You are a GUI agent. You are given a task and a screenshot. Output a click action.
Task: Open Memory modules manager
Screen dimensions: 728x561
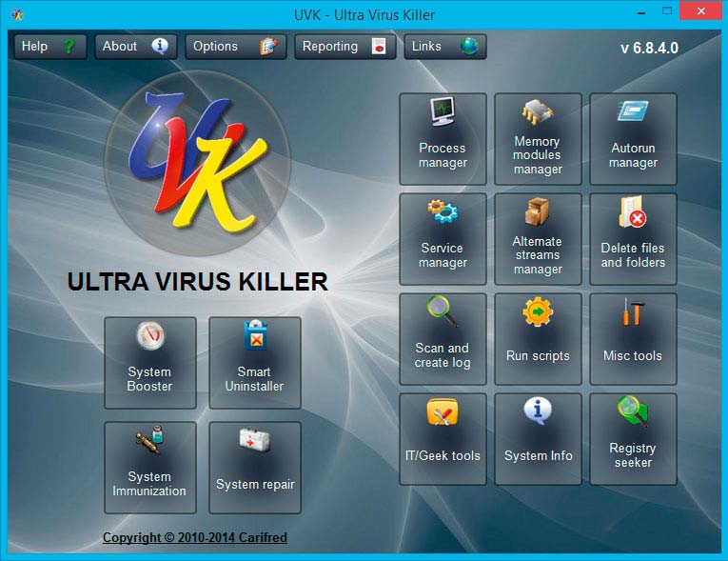pyautogui.click(x=538, y=138)
